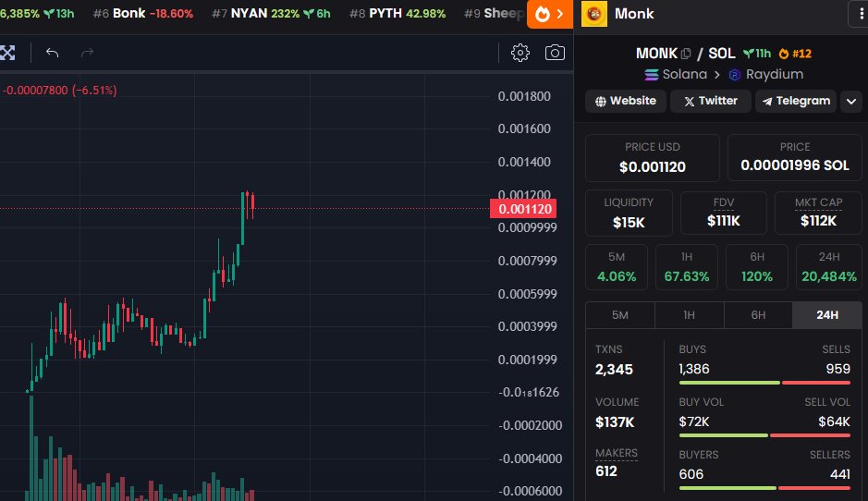Open #9 Sheep trending token
The height and width of the screenshot is (501, 868).
pos(495,13)
